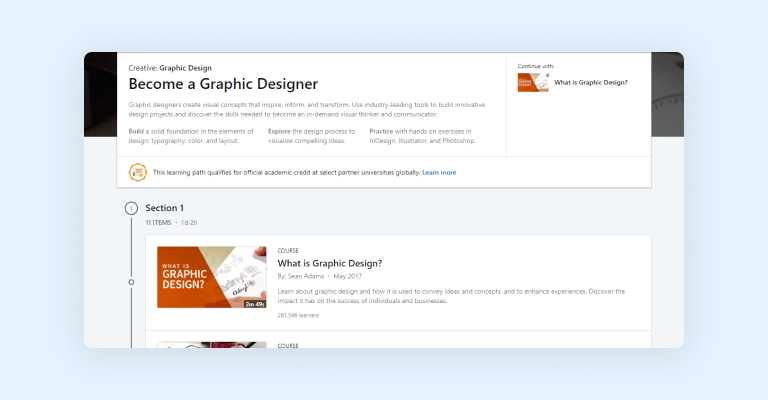Select the Section 1 heading
The height and width of the screenshot is (400, 768).
tap(164, 208)
